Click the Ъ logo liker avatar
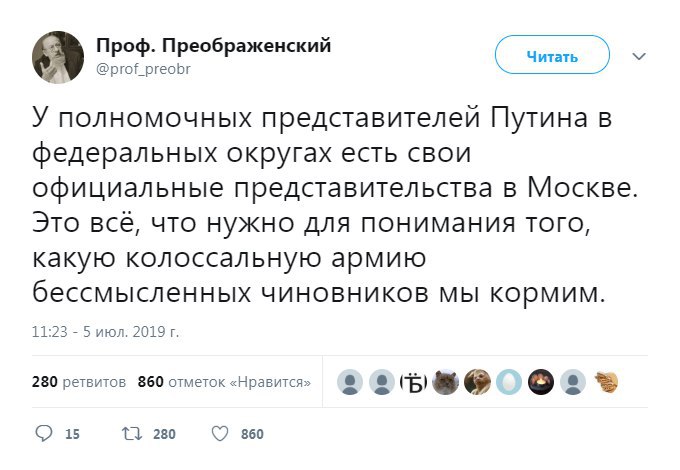Viewport: 680px width, 470px height. [413, 382]
